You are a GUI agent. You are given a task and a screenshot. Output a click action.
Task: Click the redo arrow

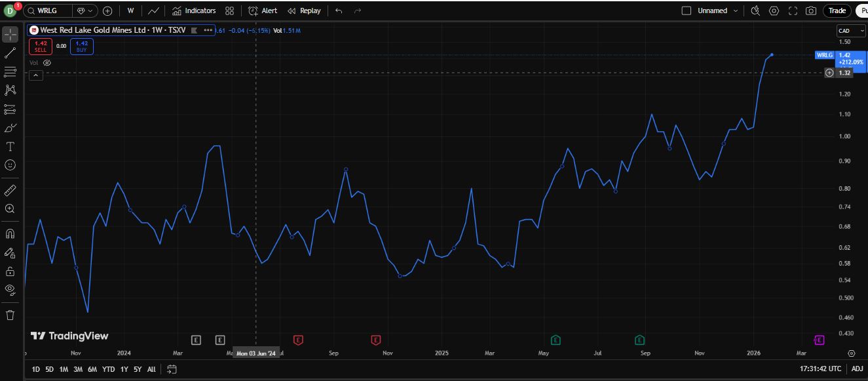point(358,10)
